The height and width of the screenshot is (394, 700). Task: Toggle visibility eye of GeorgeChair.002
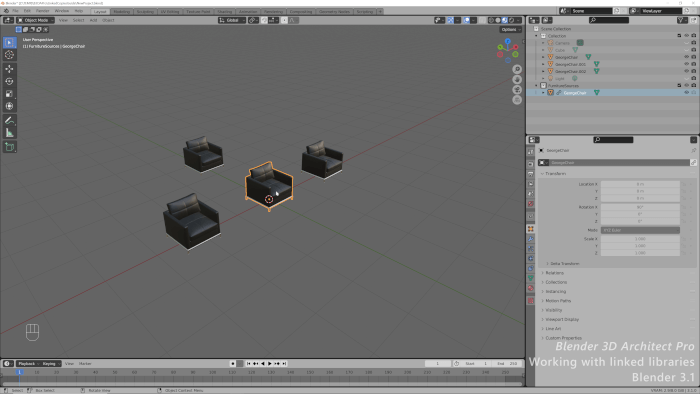pos(687,71)
